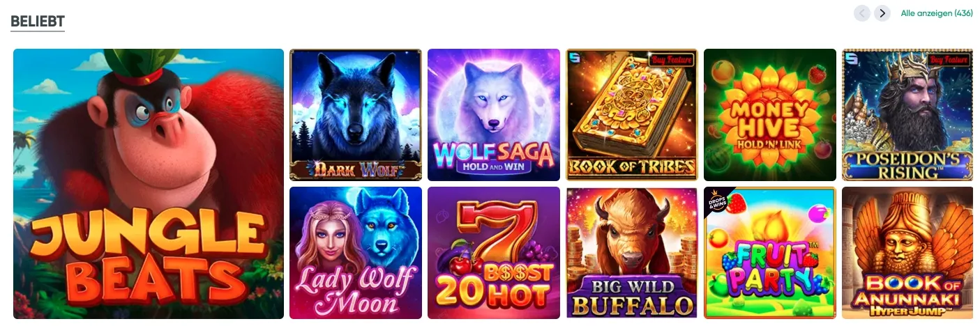Image resolution: width=980 pixels, height=326 pixels.
Task: Select the 20 Boost Hot slot tile
Action: click(x=494, y=253)
